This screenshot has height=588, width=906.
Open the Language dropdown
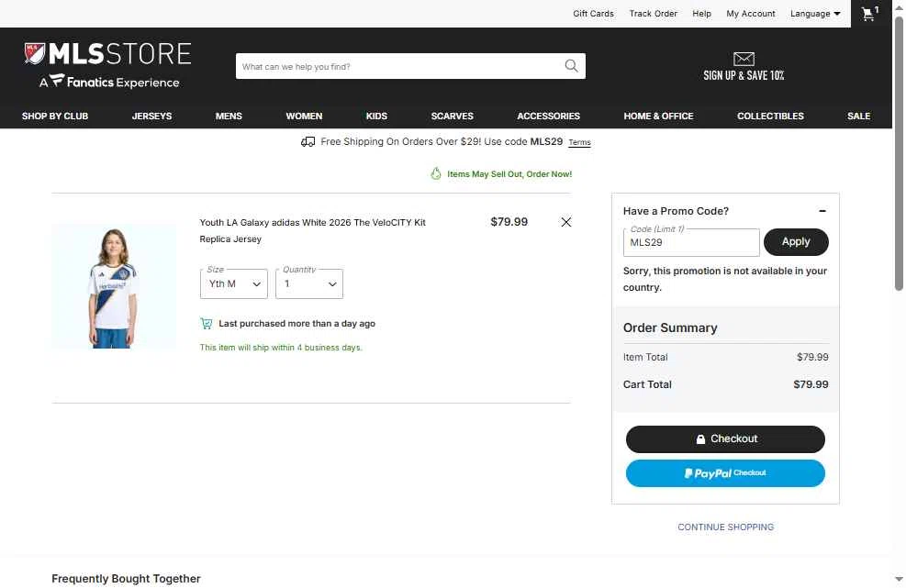815,13
